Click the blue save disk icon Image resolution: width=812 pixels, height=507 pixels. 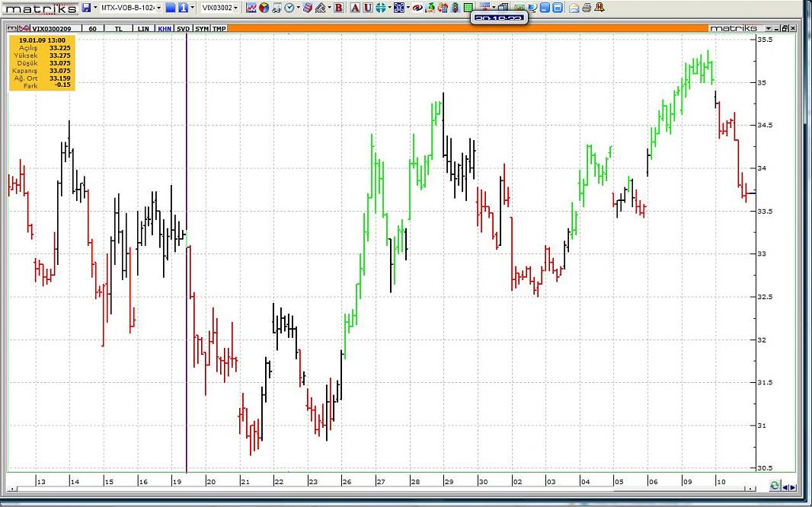click(x=85, y=8)
